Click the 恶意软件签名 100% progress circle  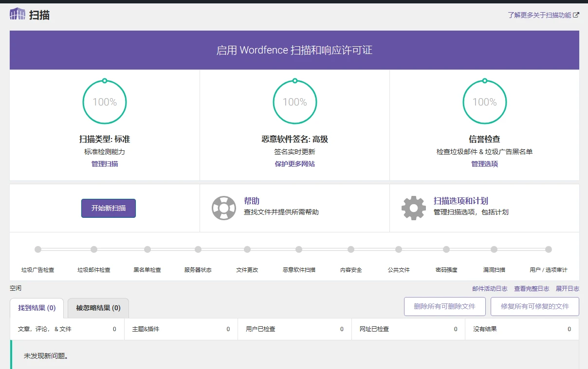294,102
